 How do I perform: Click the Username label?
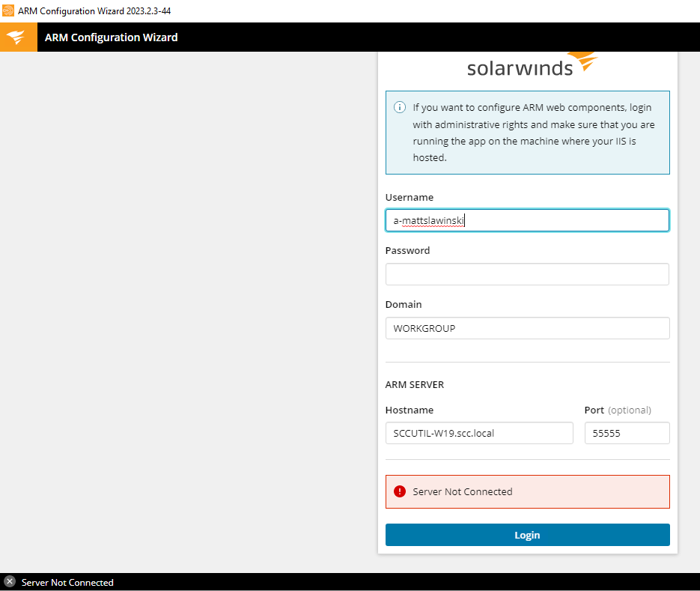[410, 198]
